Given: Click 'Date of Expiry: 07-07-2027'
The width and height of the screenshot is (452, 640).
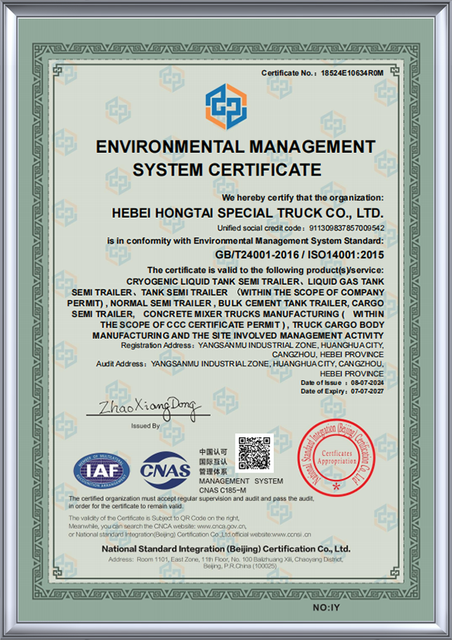Looking at the screenshot, I should pos(342,391).
